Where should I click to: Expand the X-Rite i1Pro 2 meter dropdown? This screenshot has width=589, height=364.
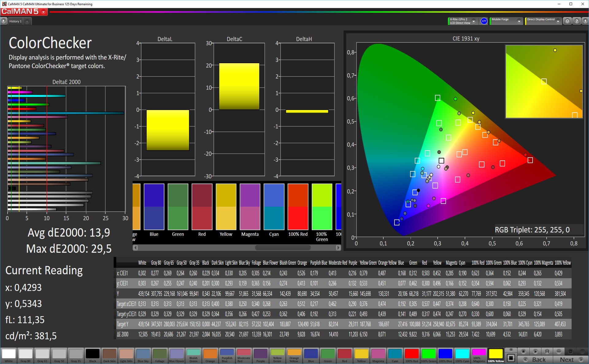[x=474, y=21]
